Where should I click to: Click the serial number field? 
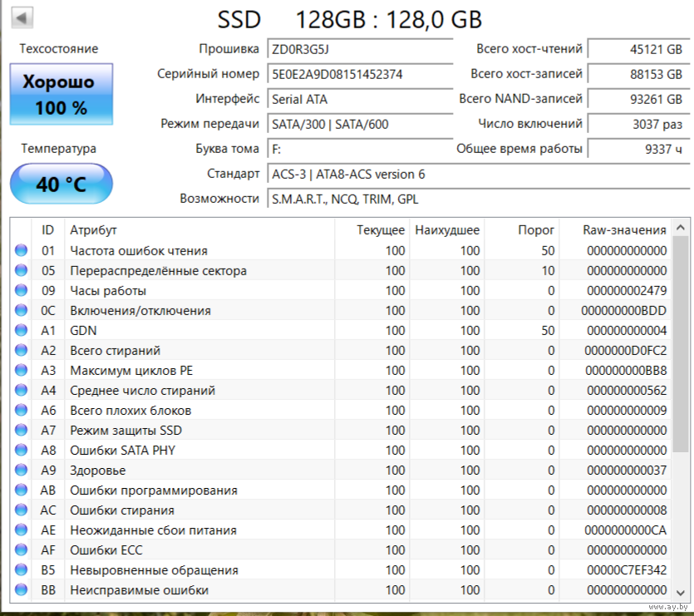click(x=360, y=74)
